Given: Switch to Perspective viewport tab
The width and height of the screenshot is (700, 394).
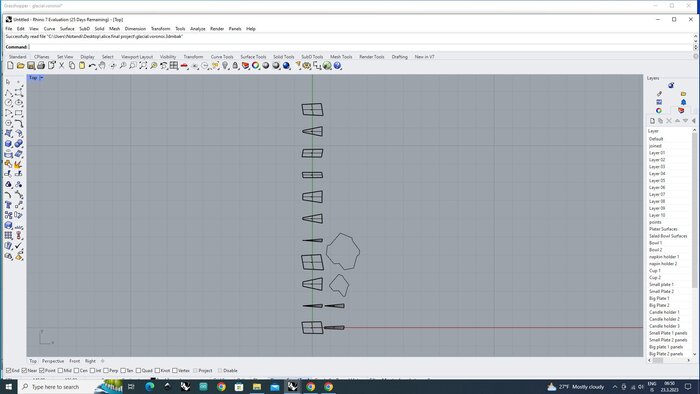Looking at the screenshot, I should click(x=53, y=361).
